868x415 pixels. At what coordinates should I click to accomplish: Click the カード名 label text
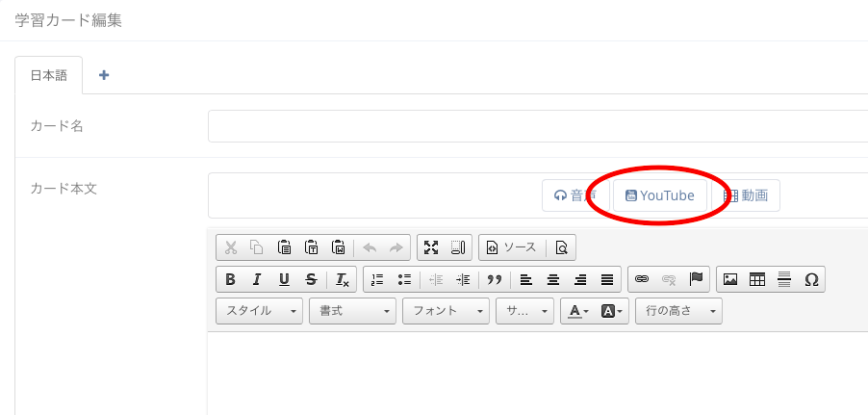click(x=57, y=126)
